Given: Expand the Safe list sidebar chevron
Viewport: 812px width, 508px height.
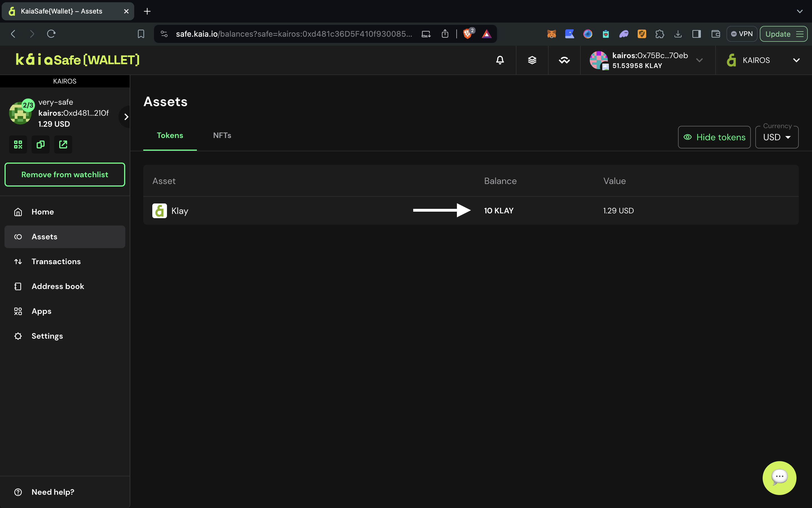Looking at the screenshot, I should tap(126, 117).
